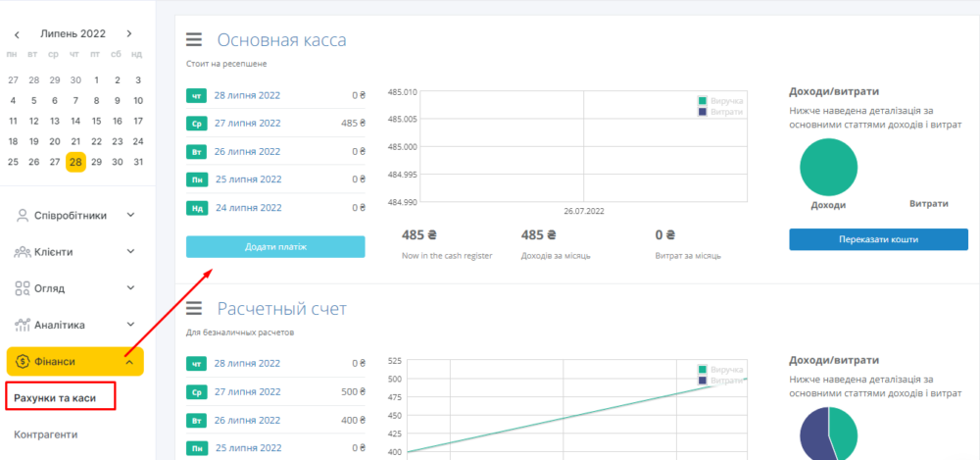The image size is (980, 460).
Task: Click the green Доходи pie chart
Action: pos(828,166)
